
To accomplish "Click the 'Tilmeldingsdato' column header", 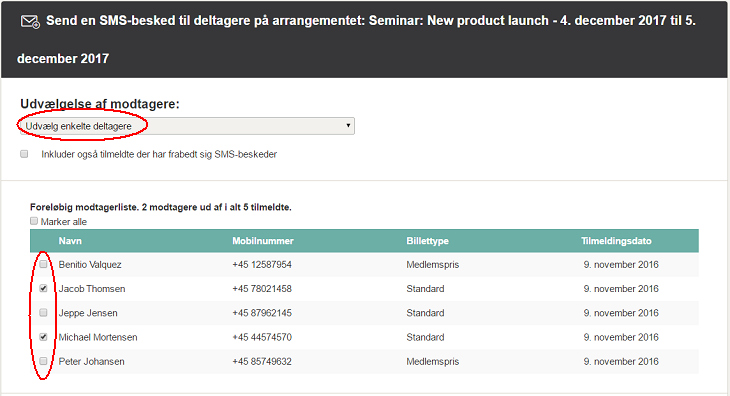I will [616, 241].
